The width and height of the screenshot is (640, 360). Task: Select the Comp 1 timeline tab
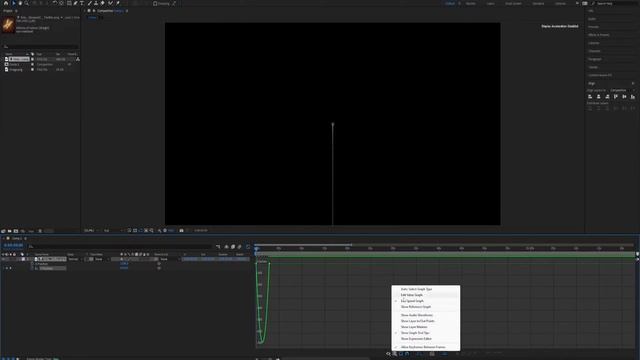[17, 238]
